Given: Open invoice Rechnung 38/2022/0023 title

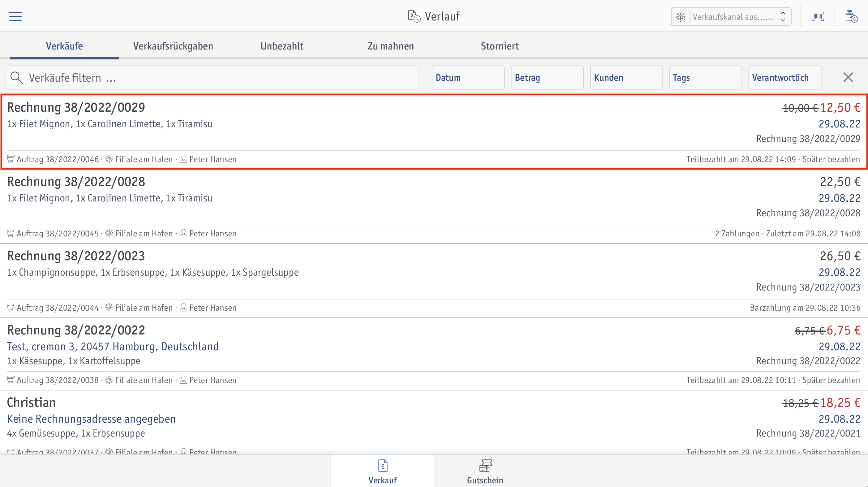Looking at the screenshot, I should tap(76, 256).
